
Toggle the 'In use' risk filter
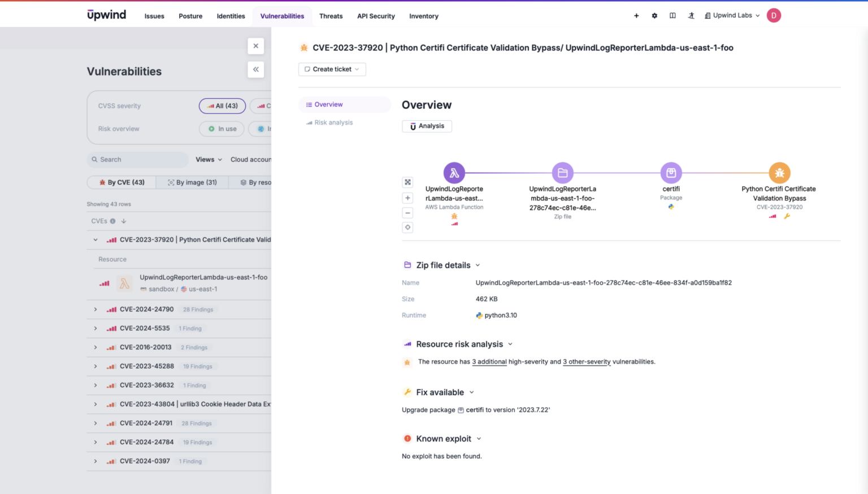pos(221,129)
